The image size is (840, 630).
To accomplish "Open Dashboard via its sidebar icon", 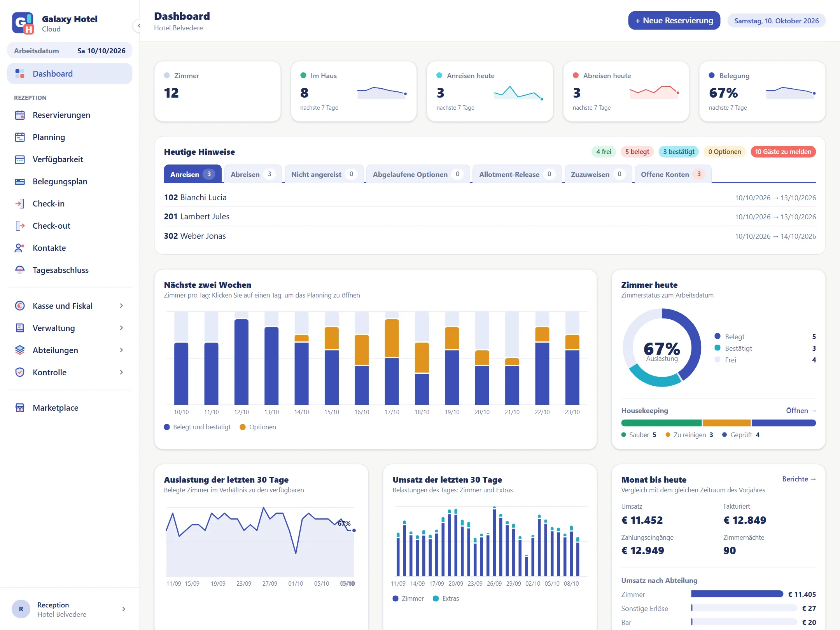I will (20, 73).
